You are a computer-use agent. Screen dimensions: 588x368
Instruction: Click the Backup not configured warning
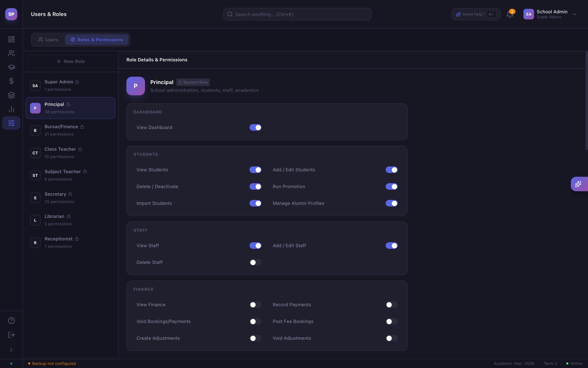coord(52,364)
